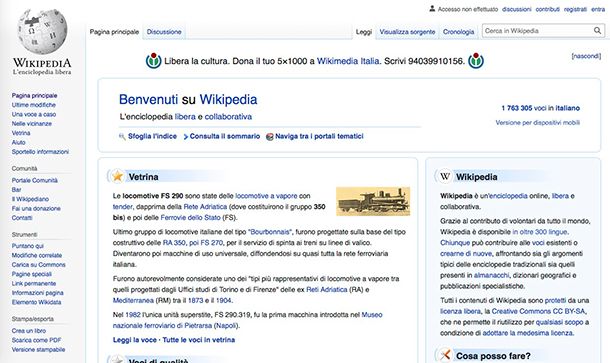Open Consulta il sommario link
The height and width of the screenshot is (363, 610).
tap(225, 136)
